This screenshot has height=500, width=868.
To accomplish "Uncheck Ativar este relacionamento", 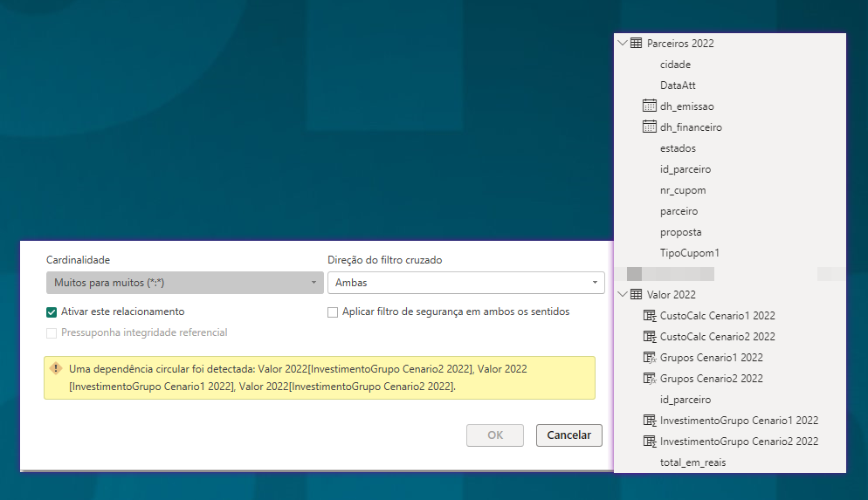I will [x=52, y=312].
